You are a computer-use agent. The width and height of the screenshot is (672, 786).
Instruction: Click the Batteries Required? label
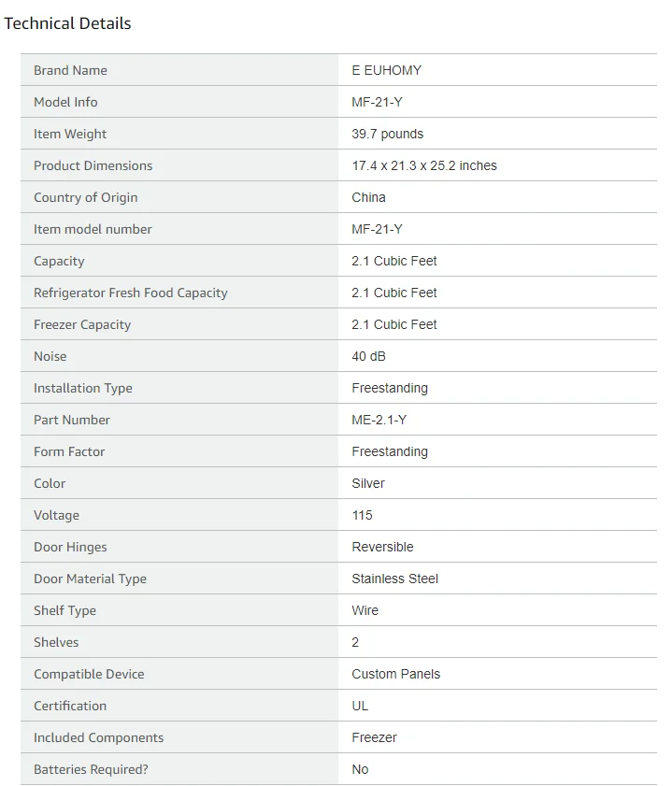pyautogui.click(x=91, y=769)
